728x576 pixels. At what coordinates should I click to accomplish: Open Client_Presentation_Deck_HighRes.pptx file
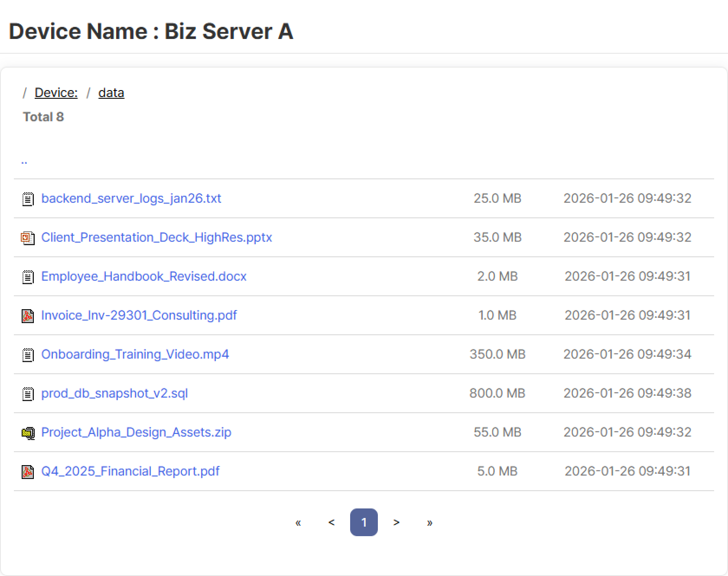tap(156, 237)
